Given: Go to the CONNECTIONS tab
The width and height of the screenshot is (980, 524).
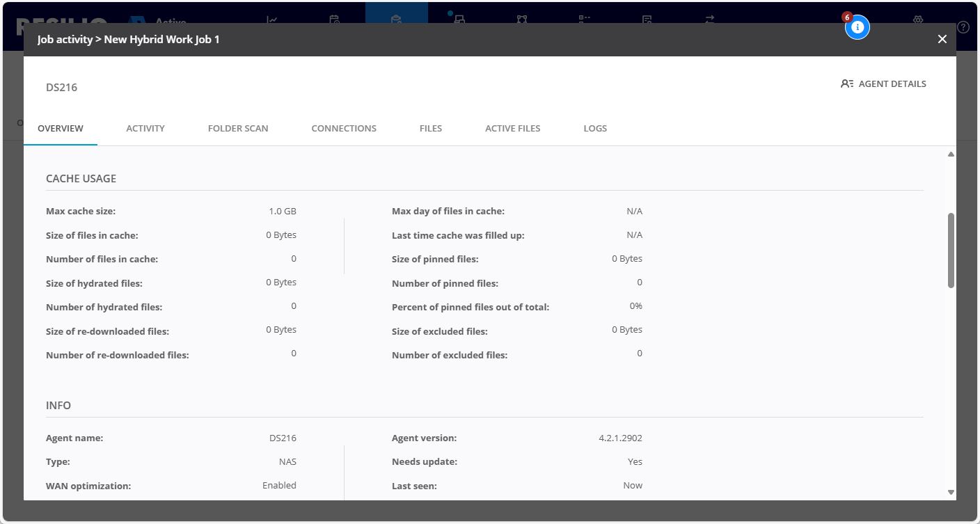Looking at the screenshot, I should tap(344, 129).
